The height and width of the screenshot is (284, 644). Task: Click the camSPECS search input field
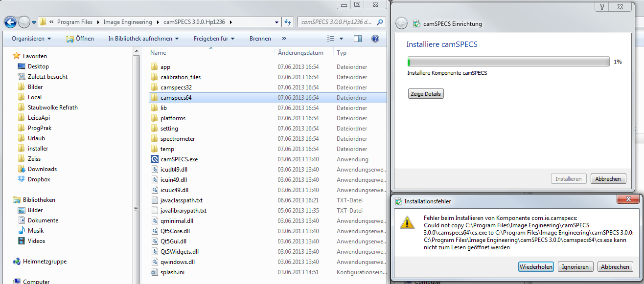(x=337, y=22)
